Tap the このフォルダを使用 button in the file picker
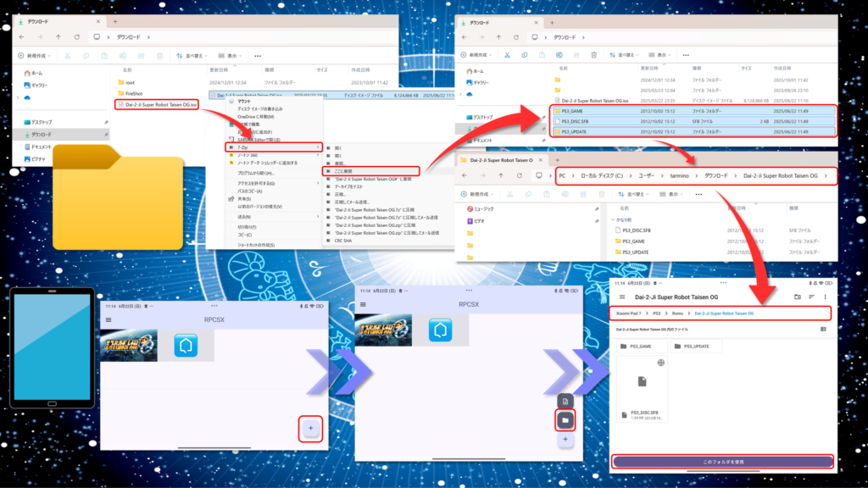The image size is (868, 488). coord(723,462)
